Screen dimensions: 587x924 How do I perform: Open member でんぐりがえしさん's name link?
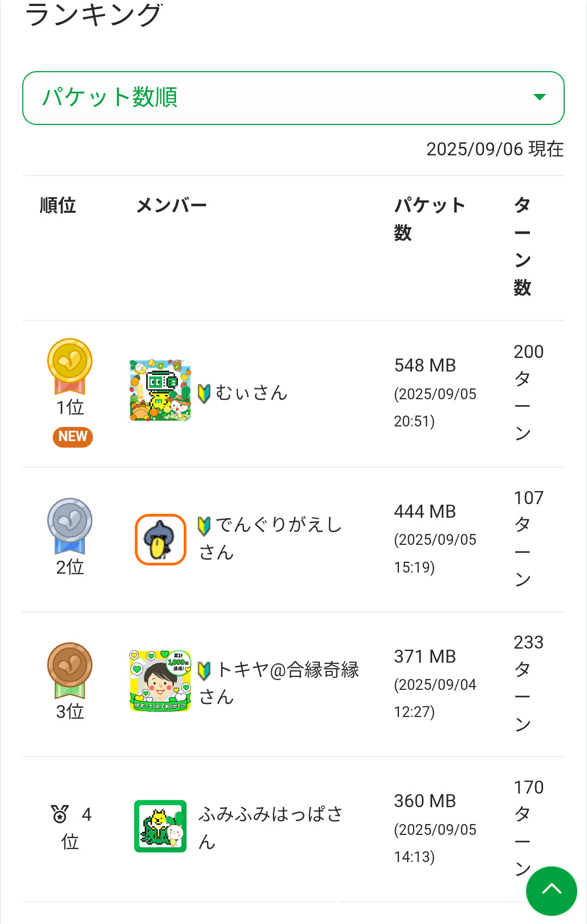click(271, 538)
